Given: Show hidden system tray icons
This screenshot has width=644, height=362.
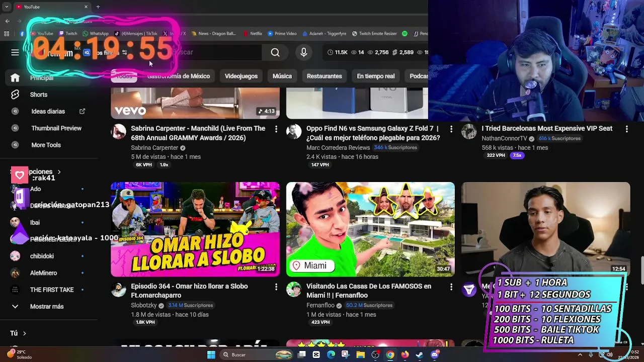Looking at the screenshot, I should [x=580, y=354].
